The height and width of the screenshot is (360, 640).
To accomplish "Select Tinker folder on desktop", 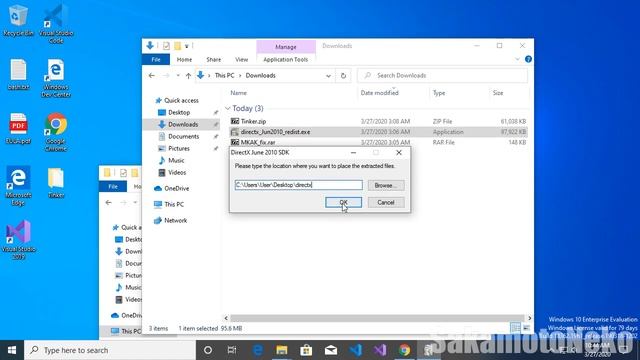I will click(56, 183).
